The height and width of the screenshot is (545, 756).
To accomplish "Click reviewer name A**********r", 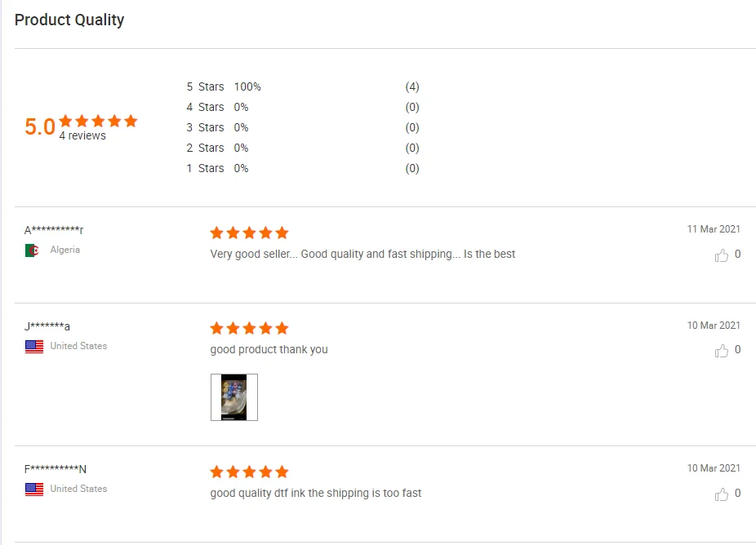I will [54, 230].
